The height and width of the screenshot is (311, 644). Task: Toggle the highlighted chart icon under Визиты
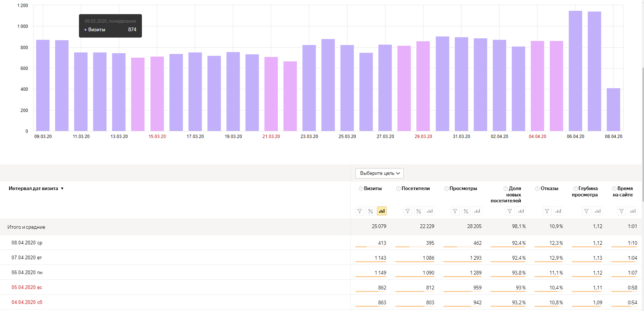tap(381, 211)
